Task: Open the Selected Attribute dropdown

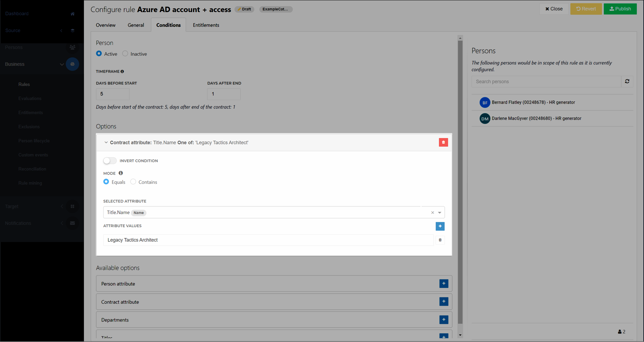Action: pos(439,212)
